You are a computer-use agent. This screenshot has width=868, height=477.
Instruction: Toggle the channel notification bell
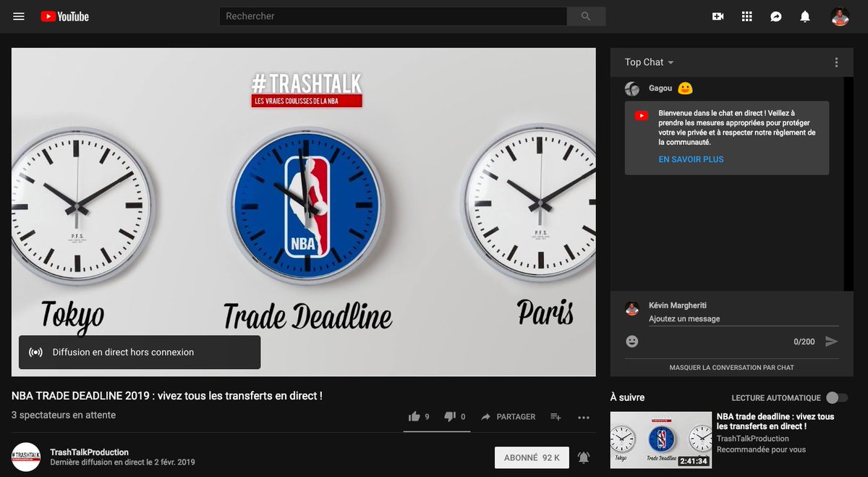pos(584,457)
